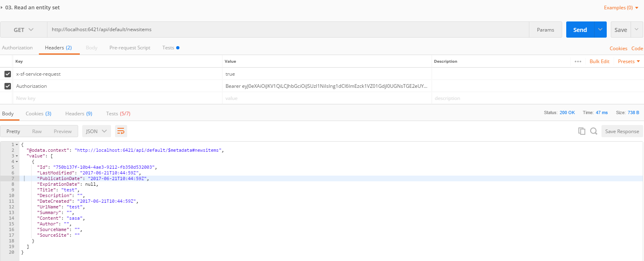644x261 pixels.
Task: Open the Pre-request Script tab
Action: pyautogui.click(x=130, y=48)
